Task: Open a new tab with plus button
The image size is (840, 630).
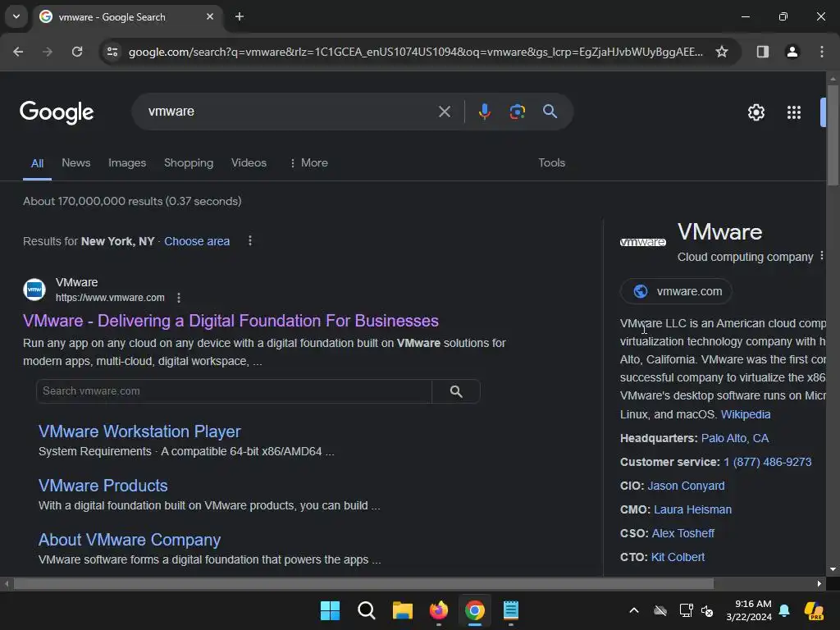Action: coord(240,16)
